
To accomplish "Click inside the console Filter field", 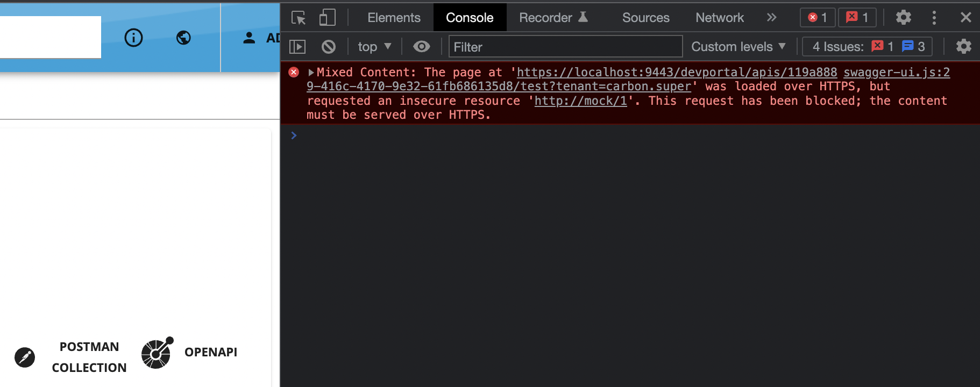I will point(565,46).
